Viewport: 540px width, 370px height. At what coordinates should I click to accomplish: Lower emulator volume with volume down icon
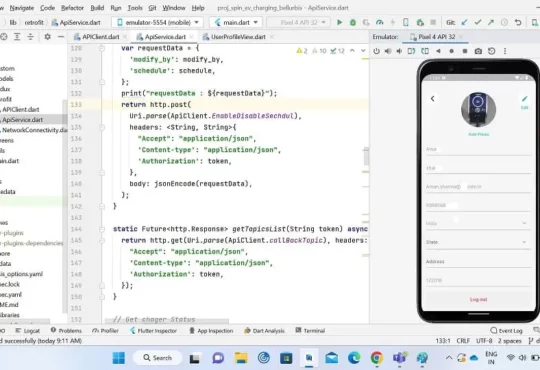point(399,51)
